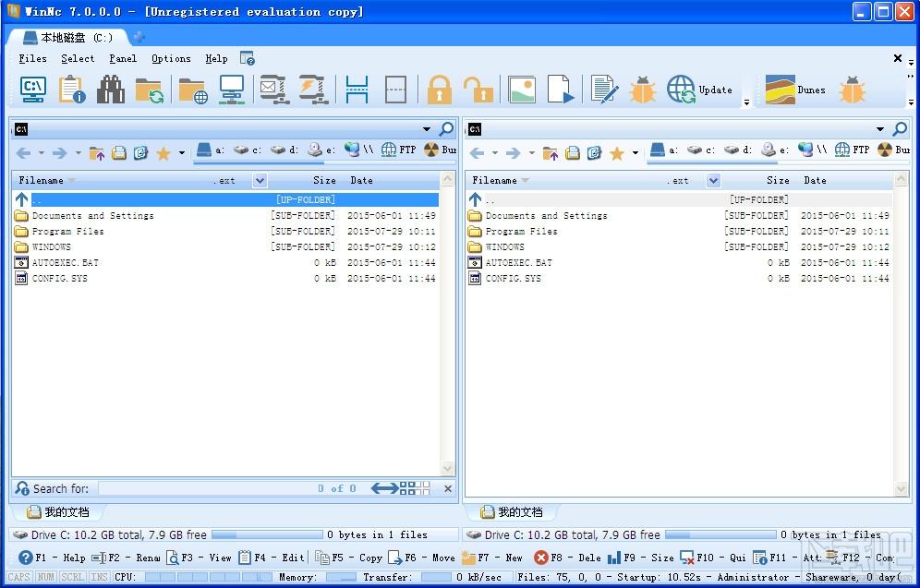920x588 pixels.
Task: Switch left panel to drive a:
Action: point(210,150)
